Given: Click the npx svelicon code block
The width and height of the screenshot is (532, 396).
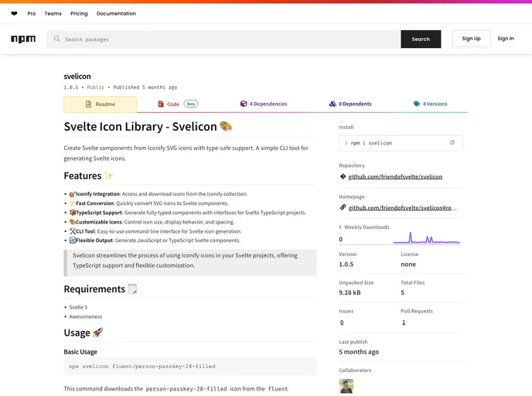Looking at the screenshot, I should tap(190, 367).
